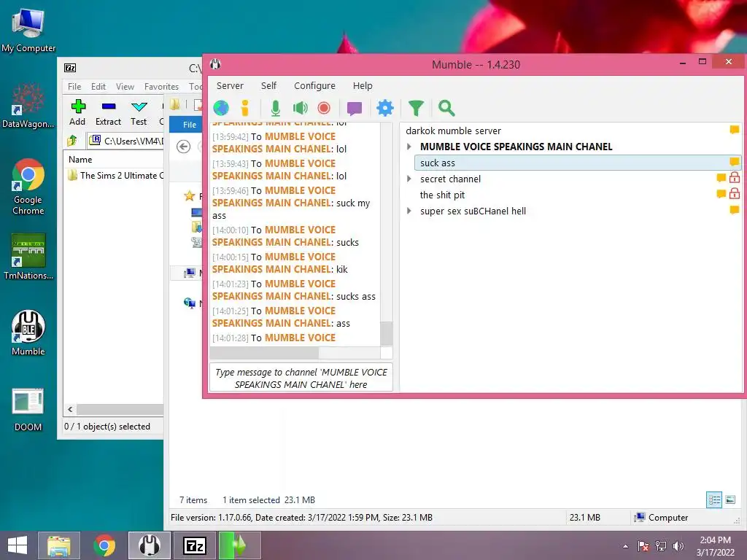Open Google Chrome desktop shortcut

tap(28, 187)
